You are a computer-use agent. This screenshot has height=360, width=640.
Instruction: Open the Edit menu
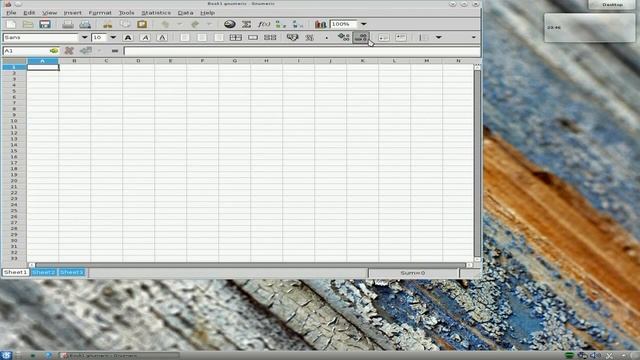coord(29,13)
